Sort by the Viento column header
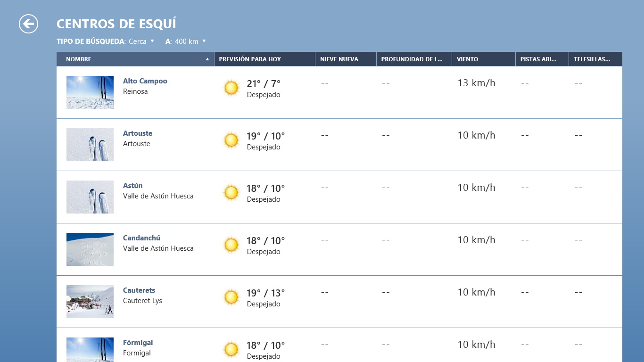Screen dimensions: 644x362 [x=467, y=59]
